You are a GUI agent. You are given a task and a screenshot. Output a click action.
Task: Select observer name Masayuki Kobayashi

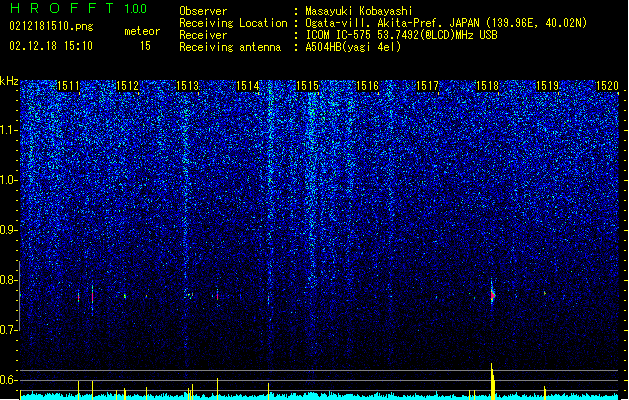pyautogui.click(x=359, y=11)
